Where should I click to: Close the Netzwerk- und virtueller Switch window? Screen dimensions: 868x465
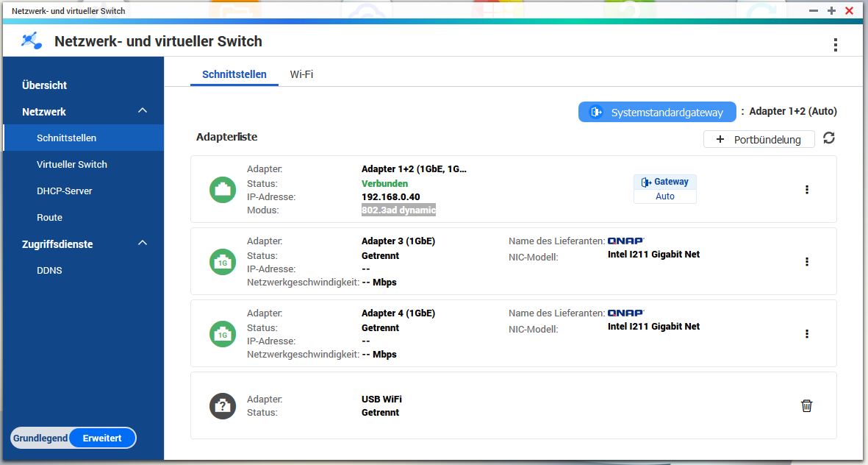849,10
